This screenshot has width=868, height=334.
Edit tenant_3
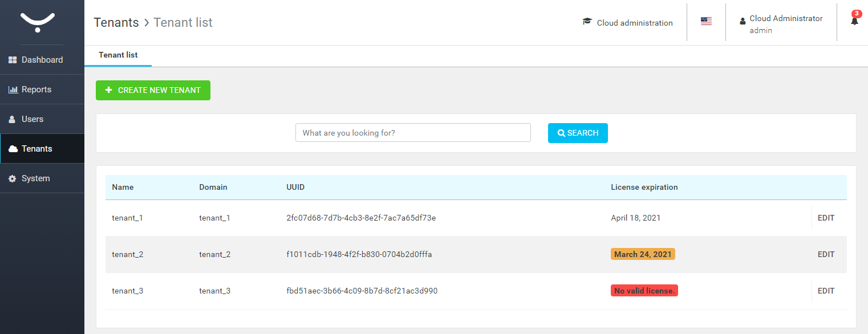tap(826, 291)
